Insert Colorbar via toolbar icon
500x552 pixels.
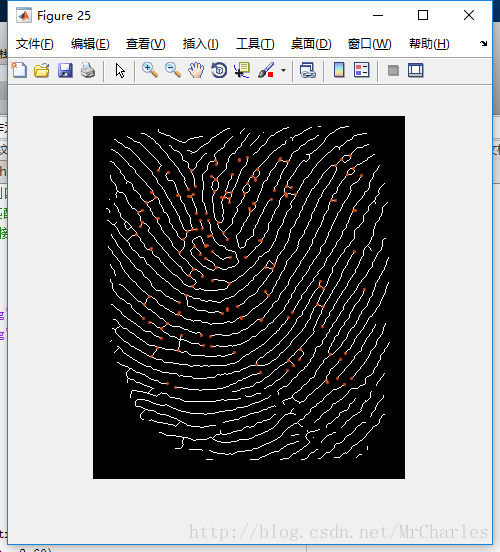[339, 70]
